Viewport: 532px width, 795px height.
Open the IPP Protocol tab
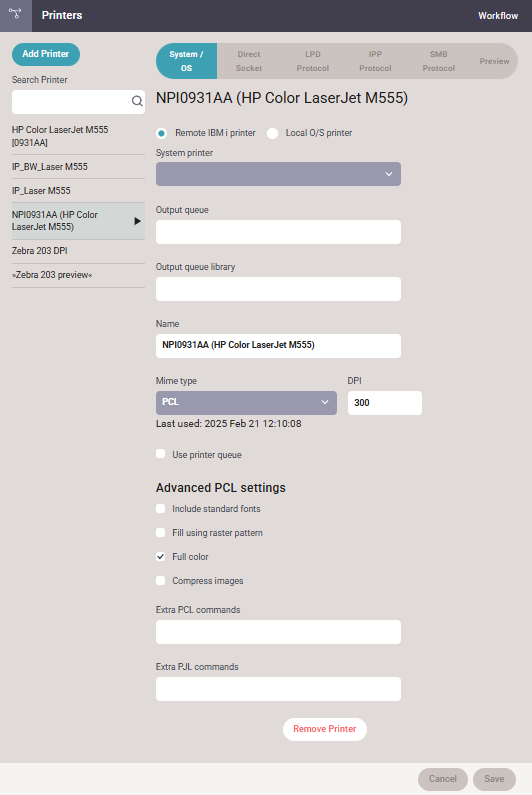pos(375,61)
